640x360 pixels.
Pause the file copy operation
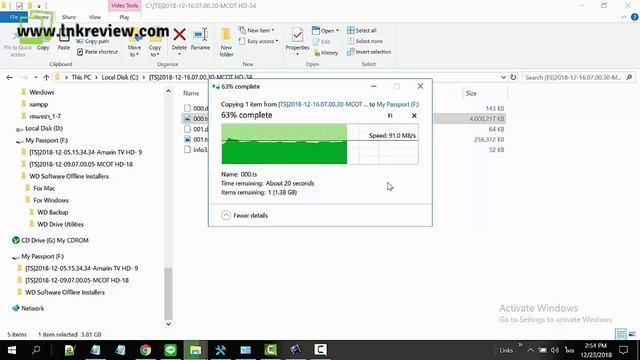click(x=390, y=116)
